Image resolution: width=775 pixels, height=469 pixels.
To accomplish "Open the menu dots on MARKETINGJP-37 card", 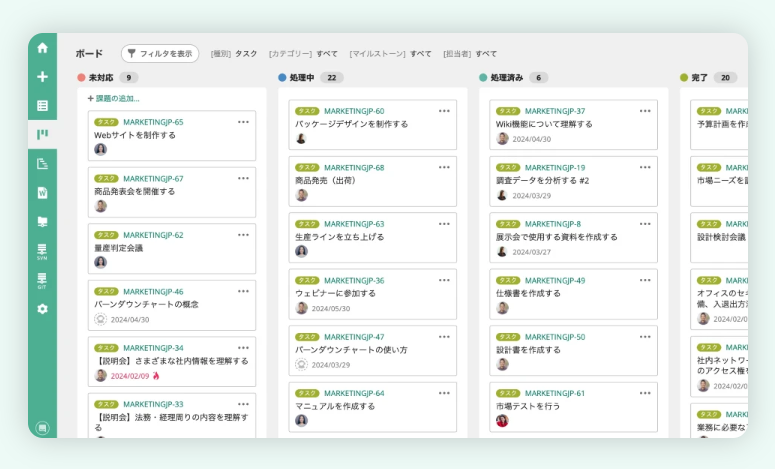I will (x=645, y=111).
